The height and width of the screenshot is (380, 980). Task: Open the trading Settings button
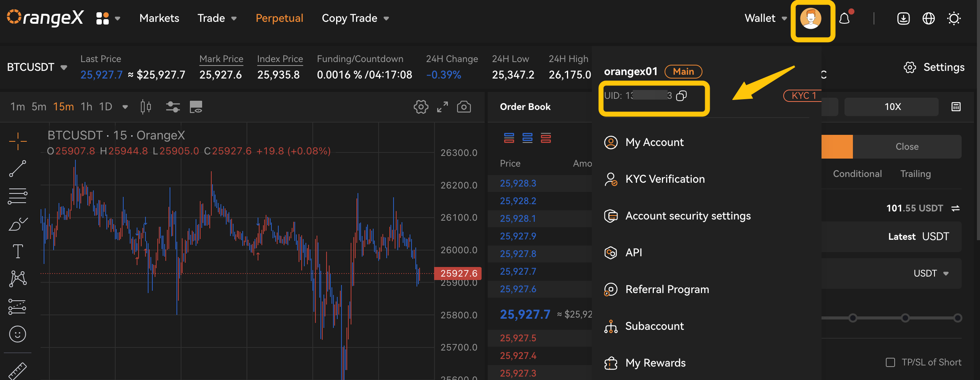click(934, 67)
